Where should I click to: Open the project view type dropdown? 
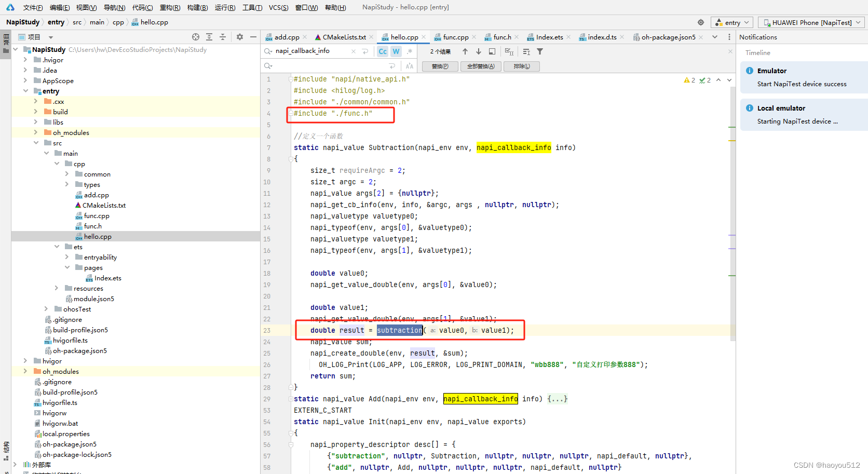coord(51,37)
